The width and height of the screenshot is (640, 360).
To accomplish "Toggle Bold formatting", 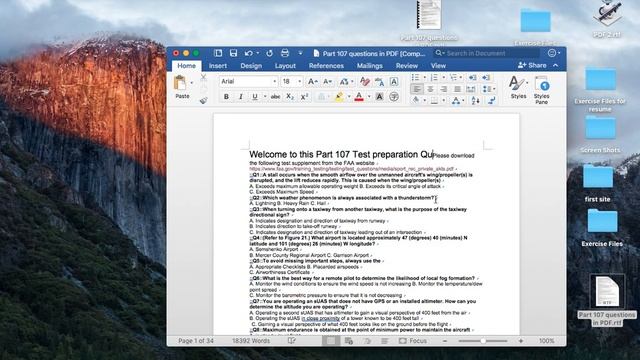I will coord(226,97).
